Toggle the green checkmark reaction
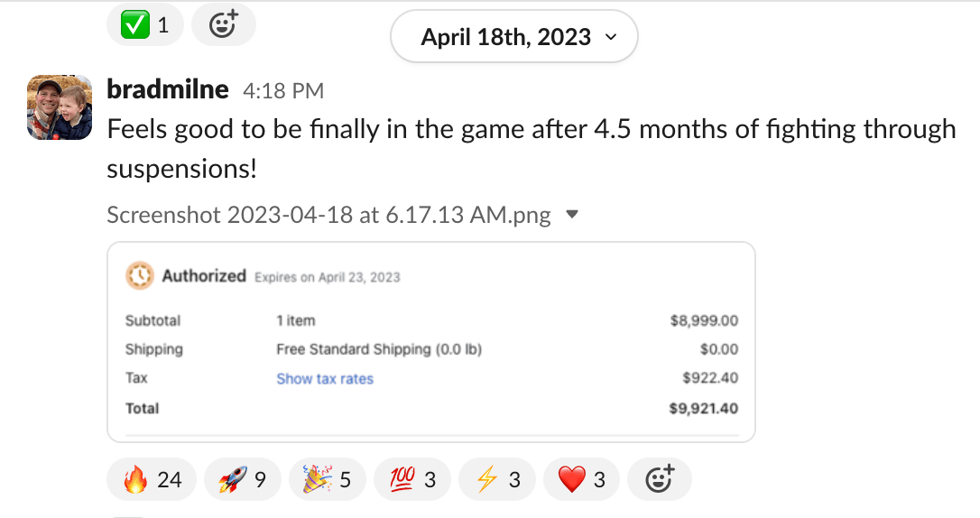 (144, 25)
